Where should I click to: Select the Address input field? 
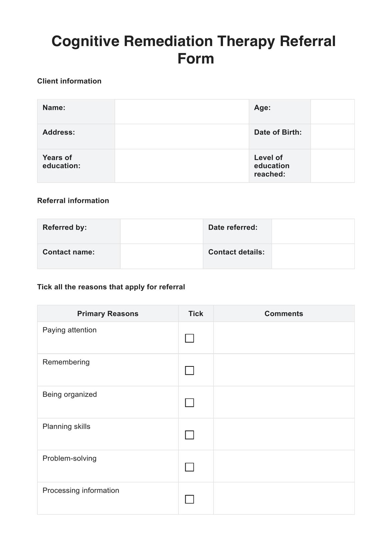[x=182, y=137]
